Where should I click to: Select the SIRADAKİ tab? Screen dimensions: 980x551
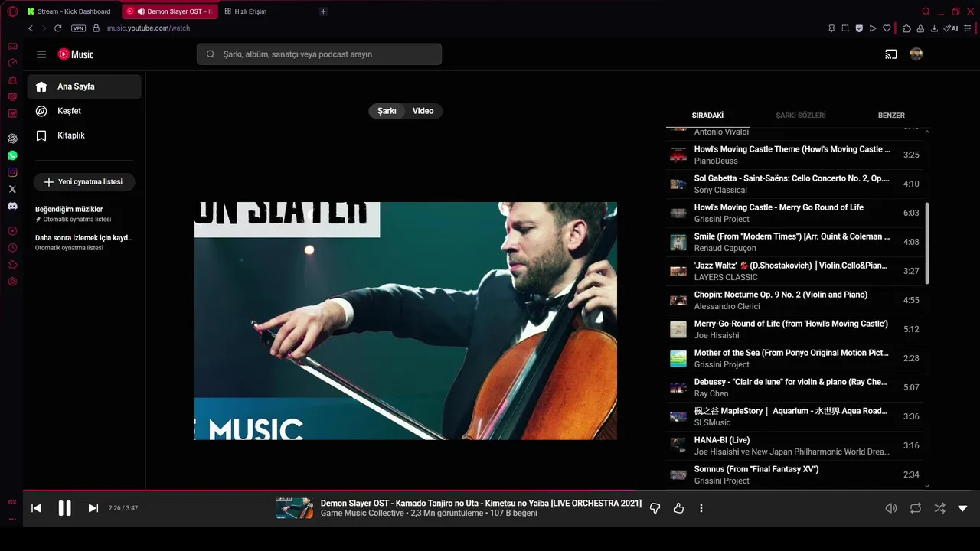click(707, 116)
